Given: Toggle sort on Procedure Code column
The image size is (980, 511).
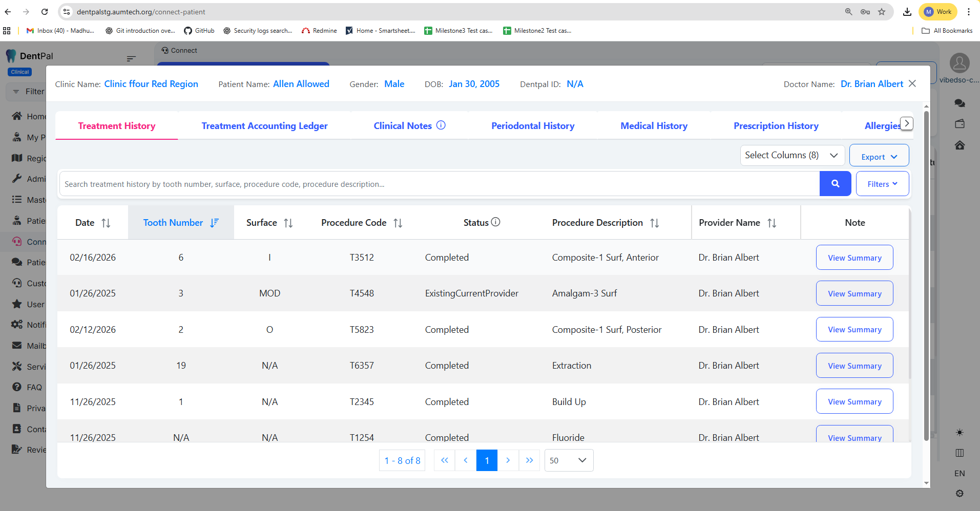Looking at the screenshot, I should [x=398, y=223].
